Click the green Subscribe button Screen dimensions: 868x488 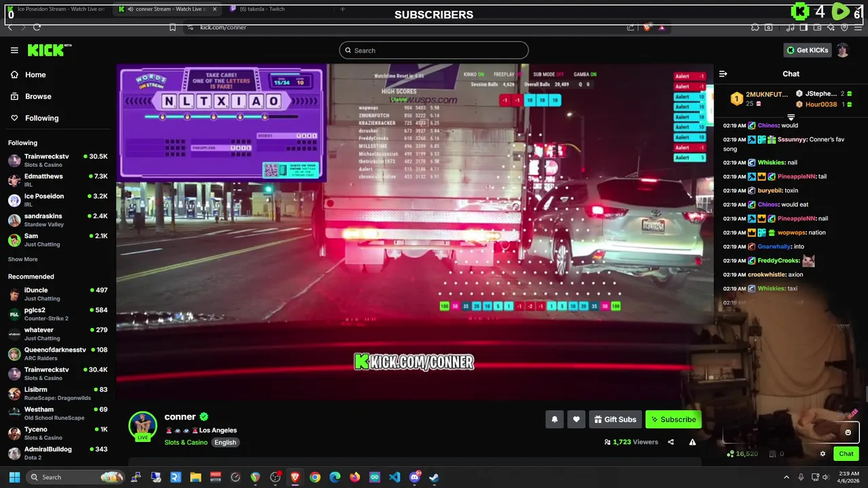[x=673, y=420]
